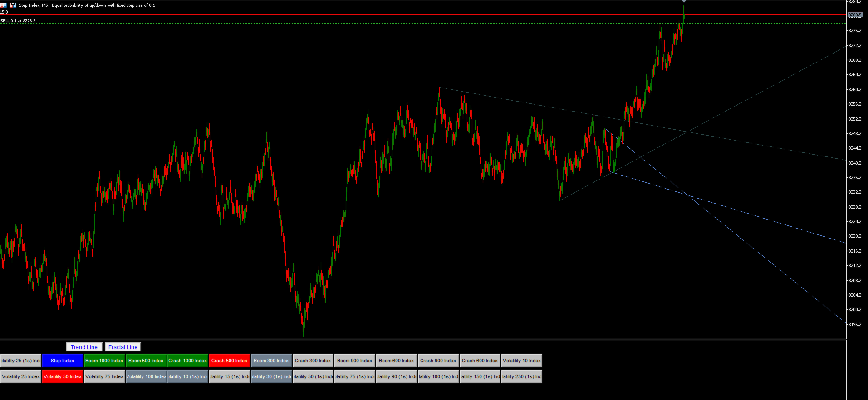Screen dimensions: 868x400
Task: Select the blue Step Index button
Action: pyautogui.click(x=63, y=361)
